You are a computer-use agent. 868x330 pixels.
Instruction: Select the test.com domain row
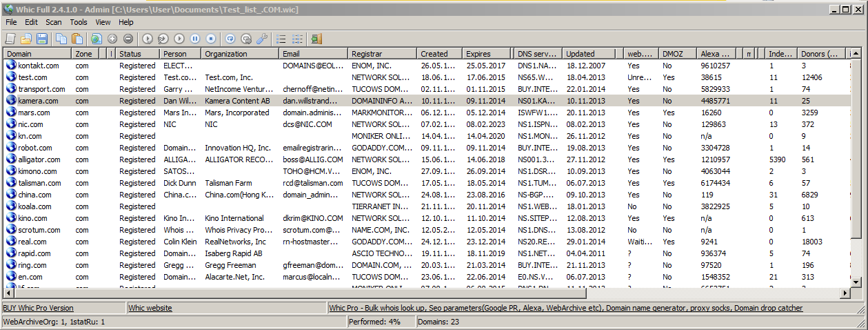point(425,77)
